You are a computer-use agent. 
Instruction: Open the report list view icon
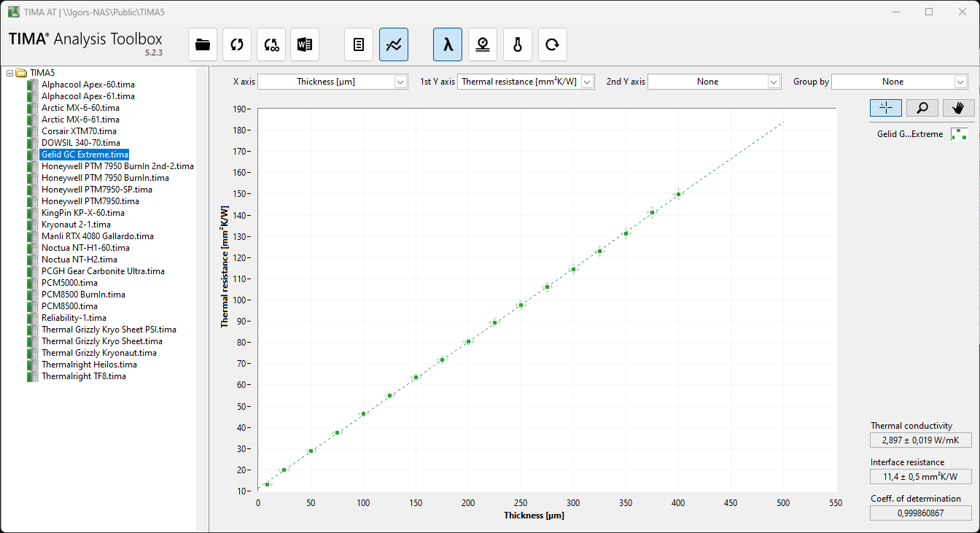pyautogui.click(x=359, y=44)
